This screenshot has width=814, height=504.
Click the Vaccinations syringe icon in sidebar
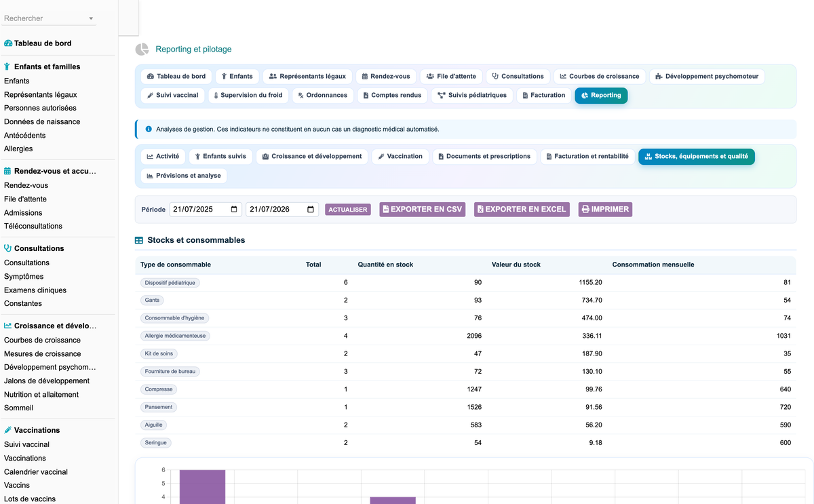(8, 430)
